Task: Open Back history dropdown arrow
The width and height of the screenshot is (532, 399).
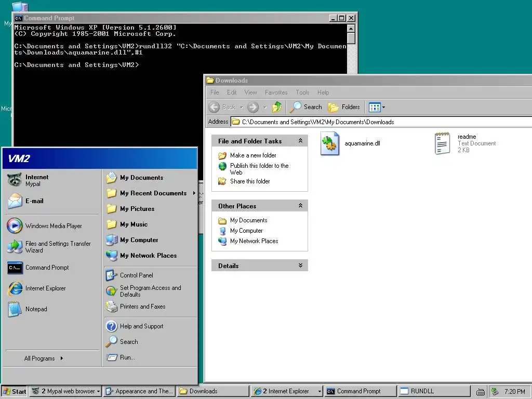Action: click(242, 107)
